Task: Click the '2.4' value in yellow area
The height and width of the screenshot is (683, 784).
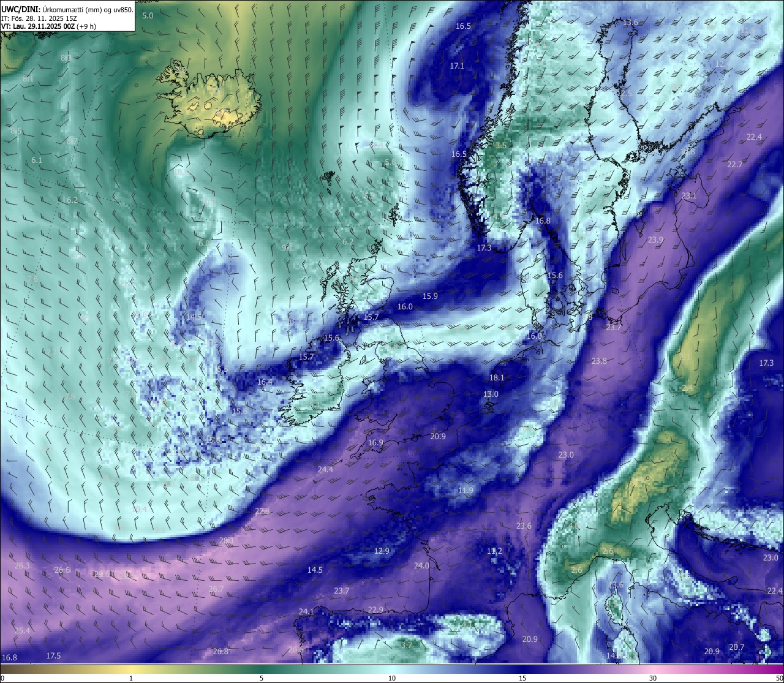Action: click(x=688, y=388)
